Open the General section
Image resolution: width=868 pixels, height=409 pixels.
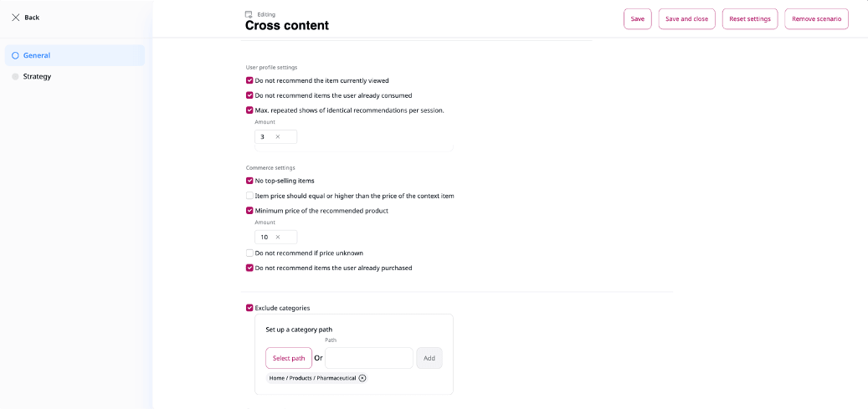click(74, 55)
